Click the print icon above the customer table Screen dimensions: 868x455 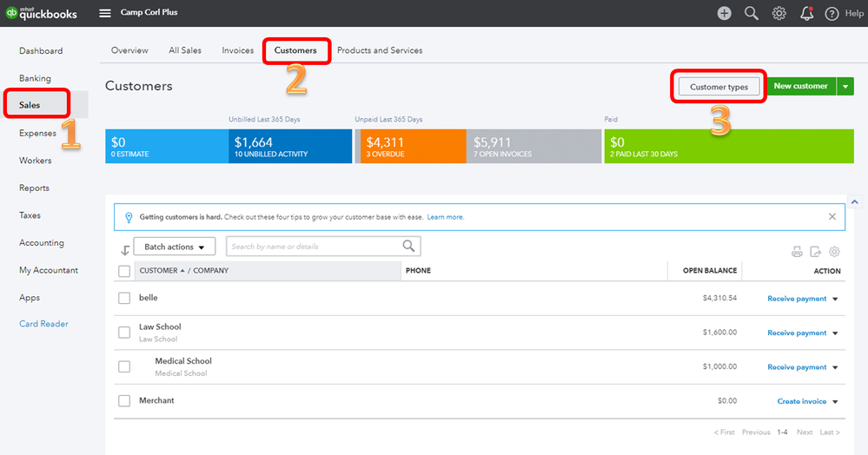pos(797,252)
